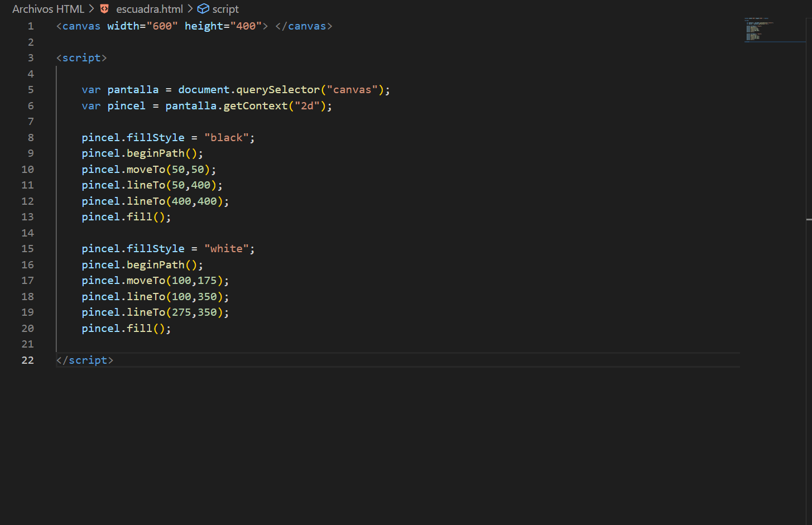Click the variable name pantalla on line 5
Viewport: 812px width, 525px height.
[x=133, y=90]
